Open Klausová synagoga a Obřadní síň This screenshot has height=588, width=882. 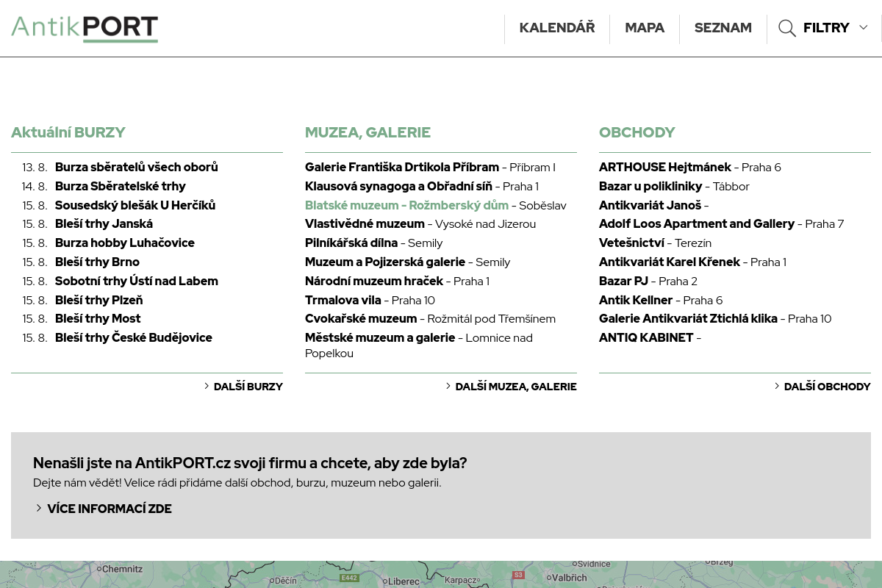[x=398, y=186]
